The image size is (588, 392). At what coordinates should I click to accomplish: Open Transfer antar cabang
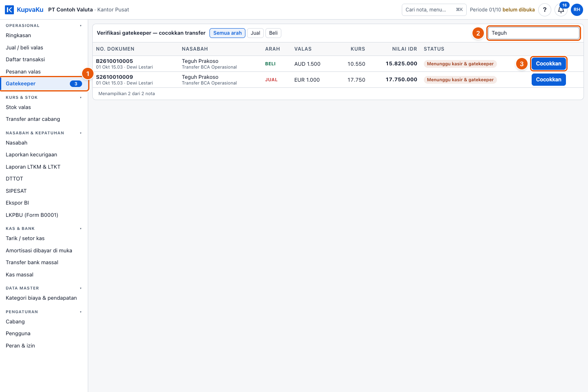point(44,119)
